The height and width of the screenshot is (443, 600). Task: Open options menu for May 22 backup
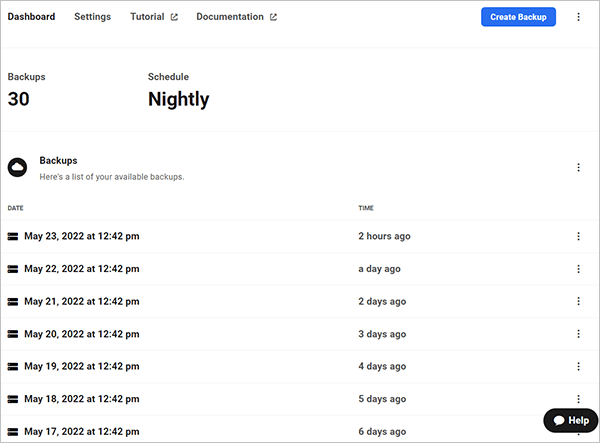pos(578,269)
